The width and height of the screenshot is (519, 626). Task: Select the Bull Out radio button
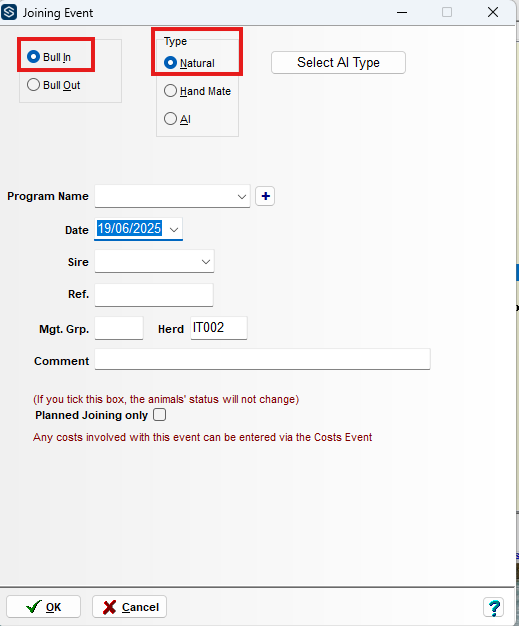click(34, 85)
